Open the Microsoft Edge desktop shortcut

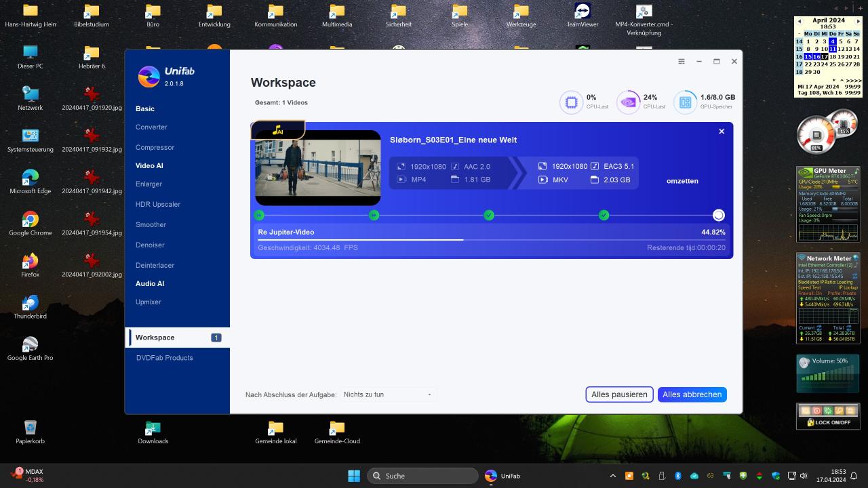pyautogui.click(x=30, y=182)
